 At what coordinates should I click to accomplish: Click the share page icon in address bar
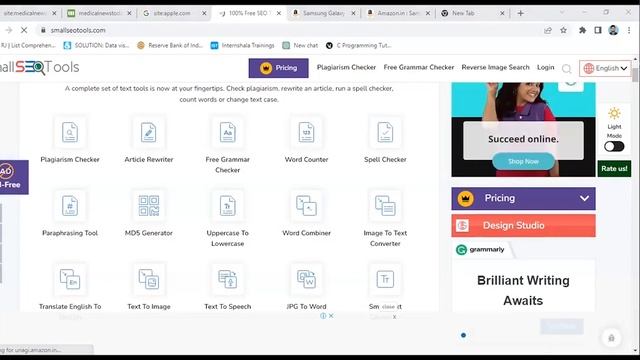coord(548,30)
